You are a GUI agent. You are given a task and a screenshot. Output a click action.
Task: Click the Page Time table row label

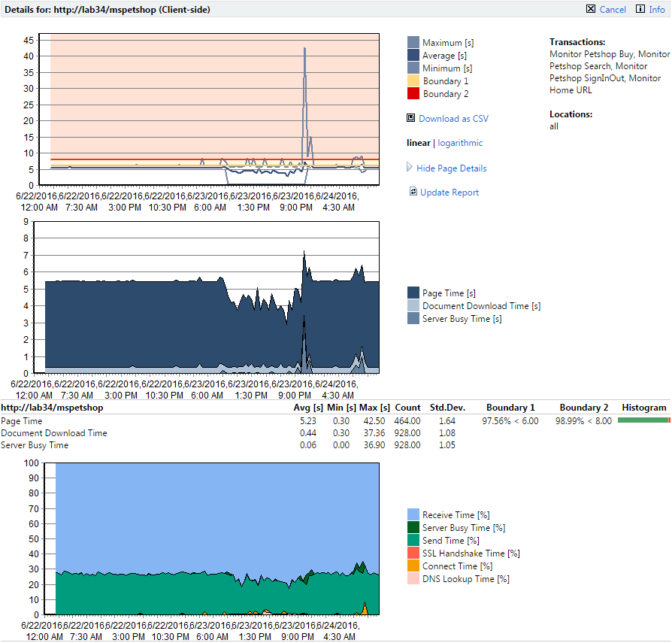point(22,421)
